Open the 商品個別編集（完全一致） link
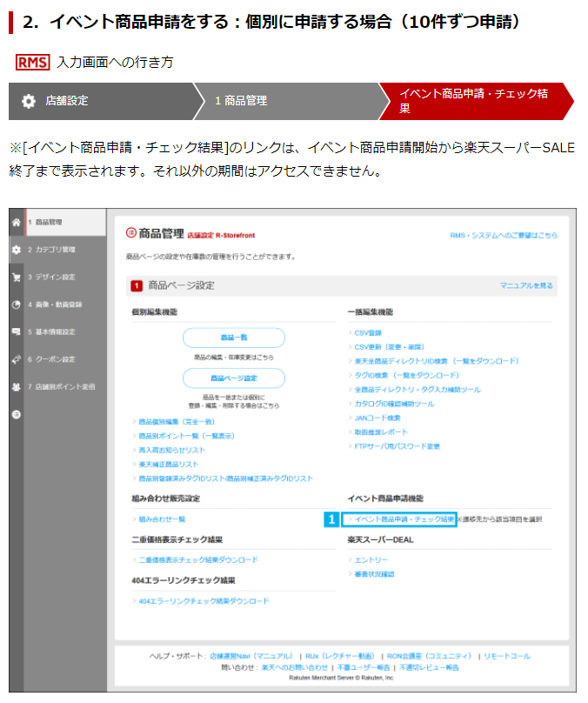Viewport: 588px width, 703px height. click(x=177, y=422)
